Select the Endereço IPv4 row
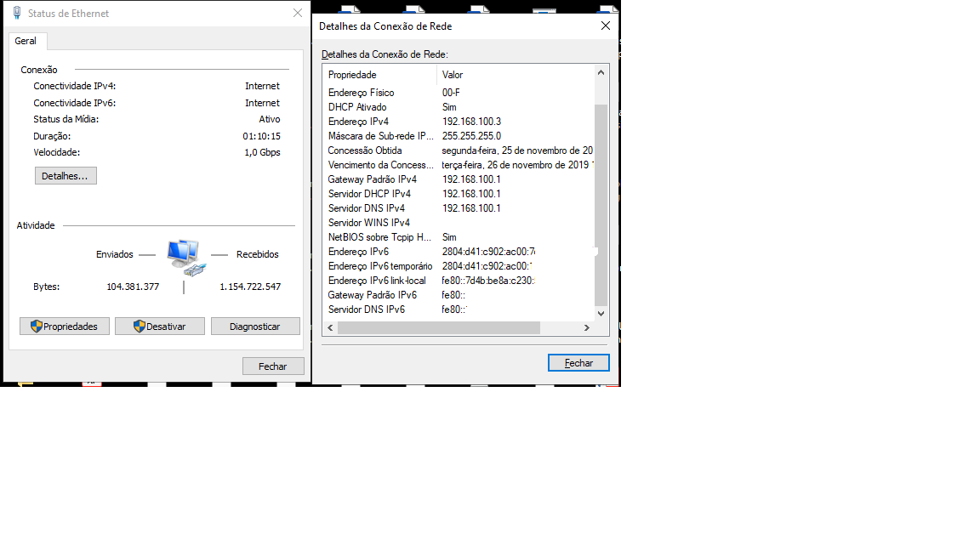This screenshot has width=980, height=551. [x=459, y=122]
